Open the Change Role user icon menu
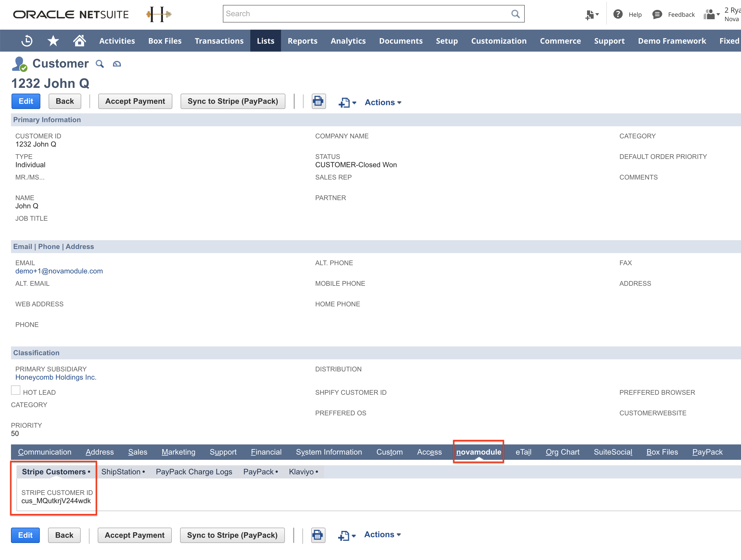 pos(711,14)
